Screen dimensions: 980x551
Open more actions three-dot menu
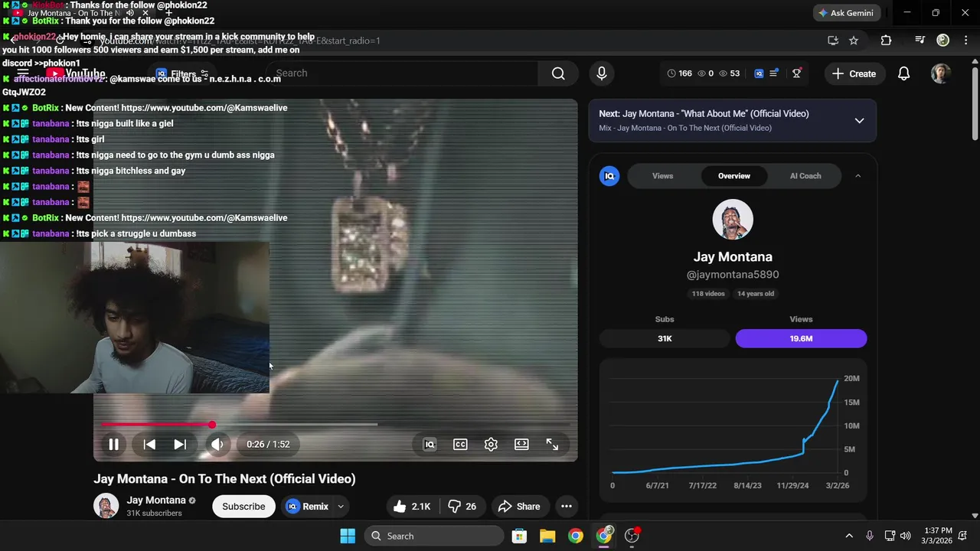[567, 507]
